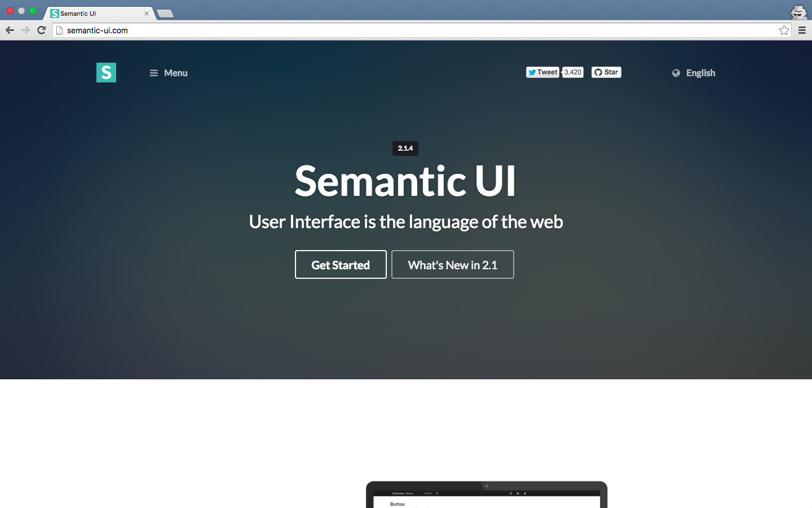Click the 2.1.4 version label
The width and height of the screenshot is (812, 508).
(405, 148)
